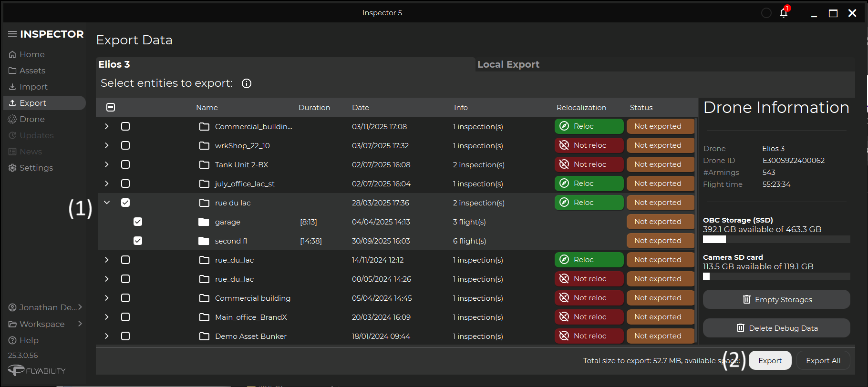Toggle the select-all checkbox in table header

[111, 107]
